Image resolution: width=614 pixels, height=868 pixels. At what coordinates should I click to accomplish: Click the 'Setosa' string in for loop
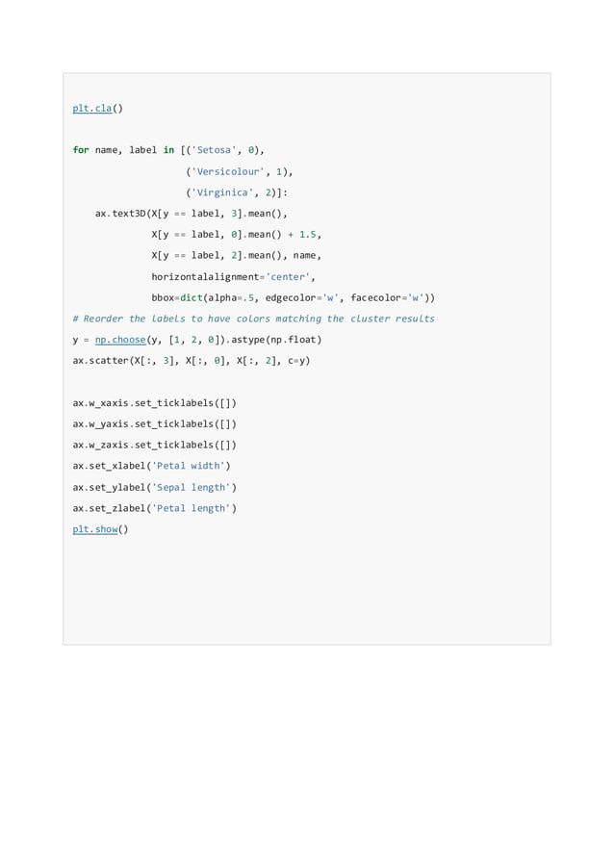pyautogui.click(x=214, y=150)
